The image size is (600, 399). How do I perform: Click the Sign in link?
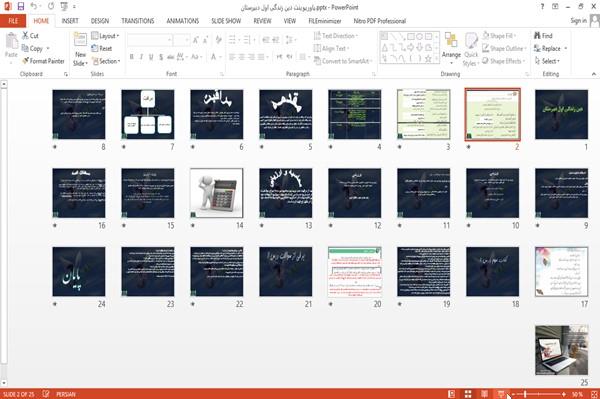(578, 21)
